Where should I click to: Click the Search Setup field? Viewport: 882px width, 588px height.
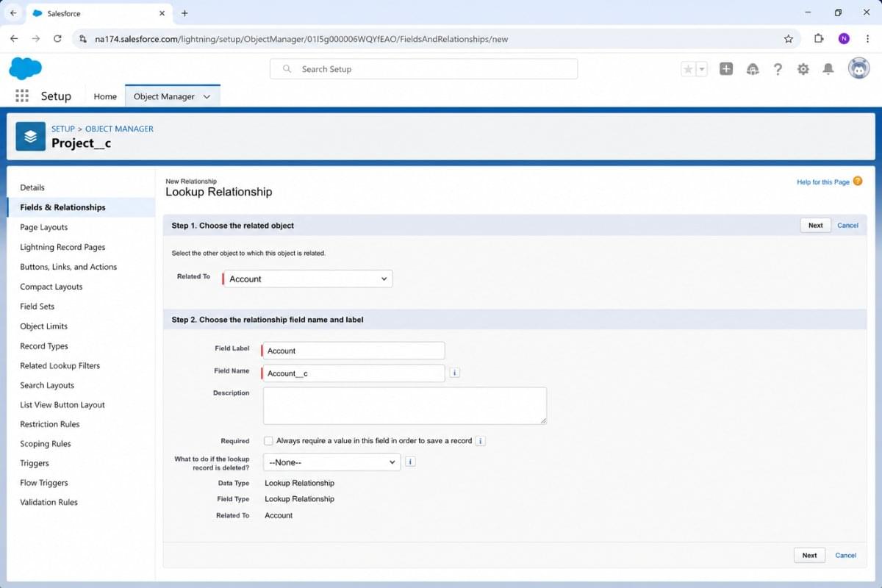424,69
